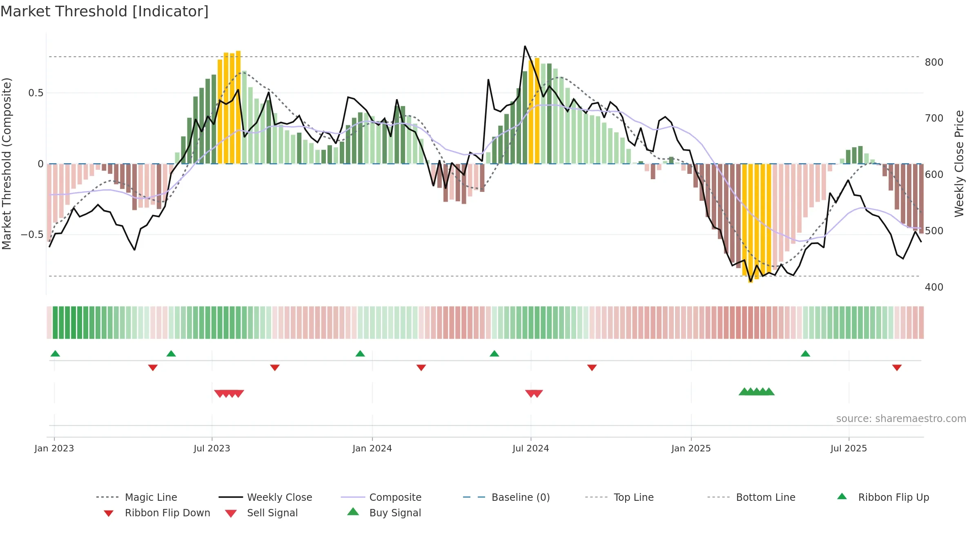Toggle Ribbon Flip Down in the legend
Viewport: 980px width, 551px height.
click(157, 513)
